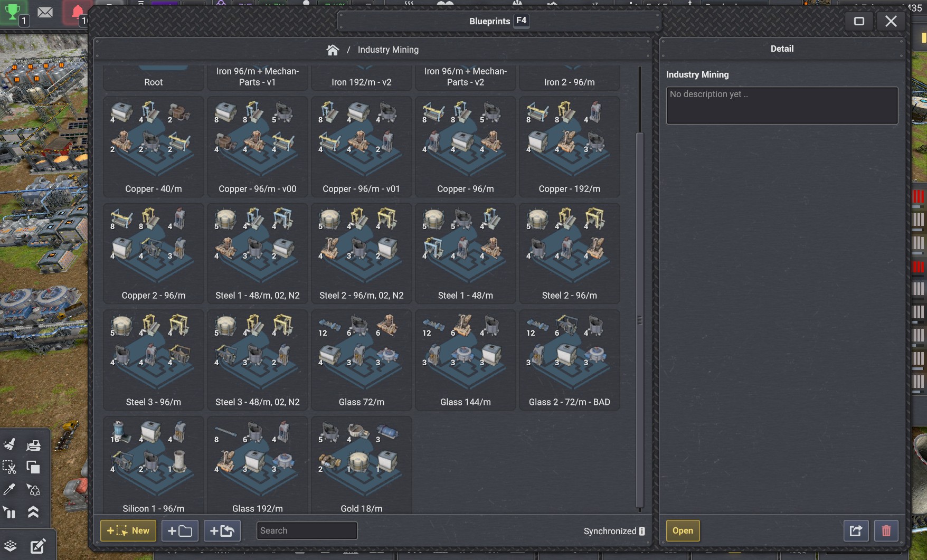The width and height of the screenshot is (927, 560).
Task: Select the 'Copper - 96/m - v00' blueprint
Action: [258, 147]
